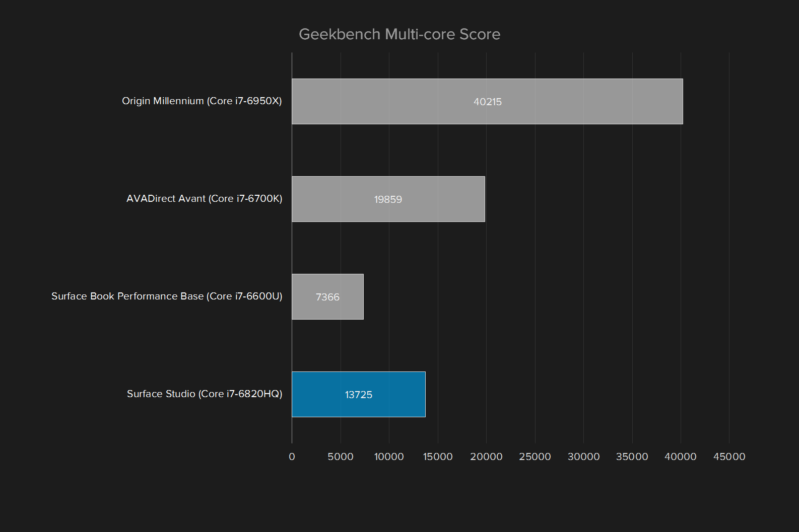Click the chart title Geekbench Multi-core Score
This screenshot has height=532, width=799.
pos(399,34)
